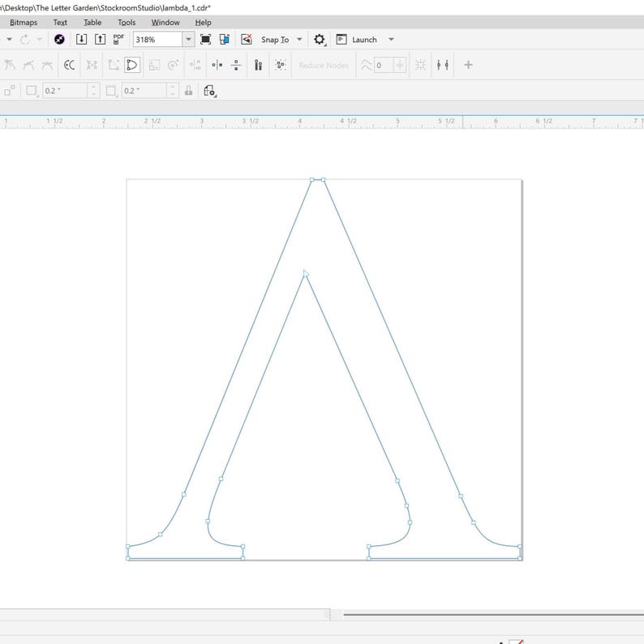Open the Text menu
The image size is (644, 644).
tap(60, 23)
